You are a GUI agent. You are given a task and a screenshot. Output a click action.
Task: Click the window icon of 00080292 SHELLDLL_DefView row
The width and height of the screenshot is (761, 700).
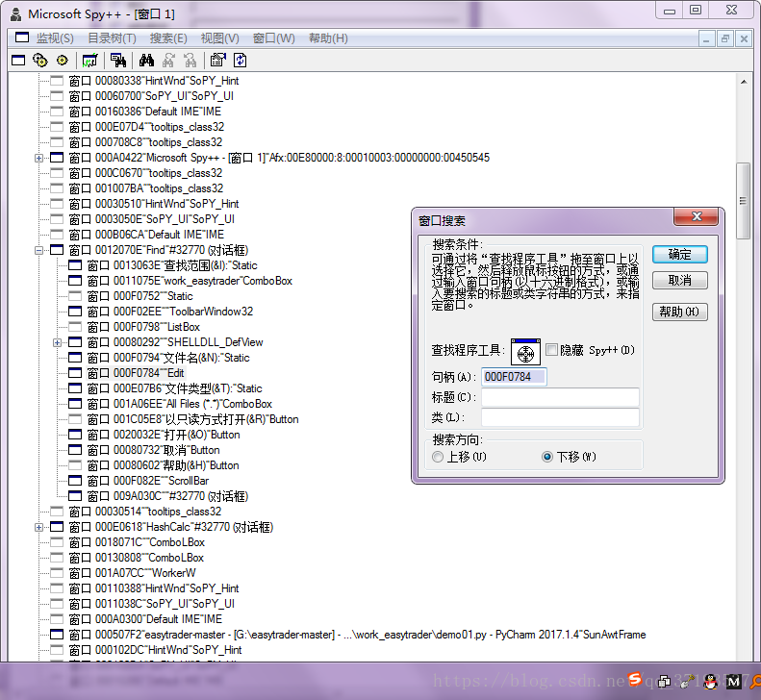tap(75, 342)
